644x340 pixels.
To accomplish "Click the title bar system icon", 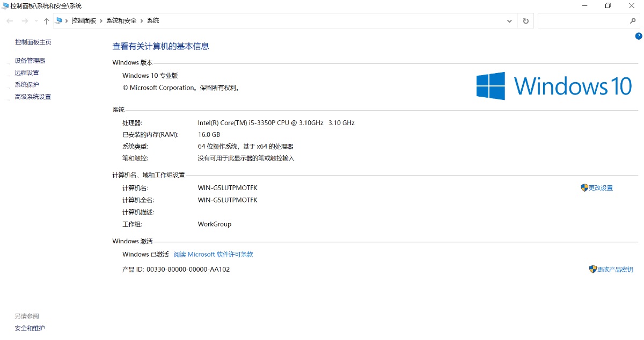I will (x=5, y=5).
